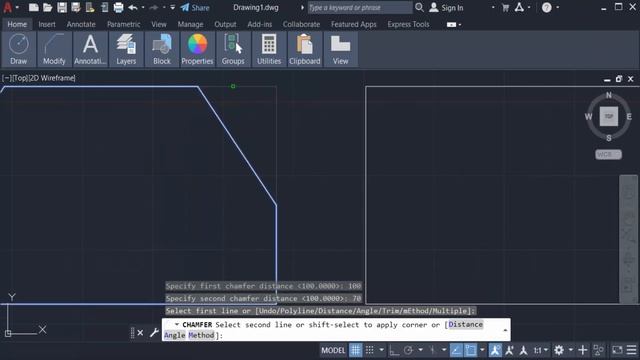This screenshot has width=640, height=360.
Task: Open the Utilities panel
Action: click(269, 49)
